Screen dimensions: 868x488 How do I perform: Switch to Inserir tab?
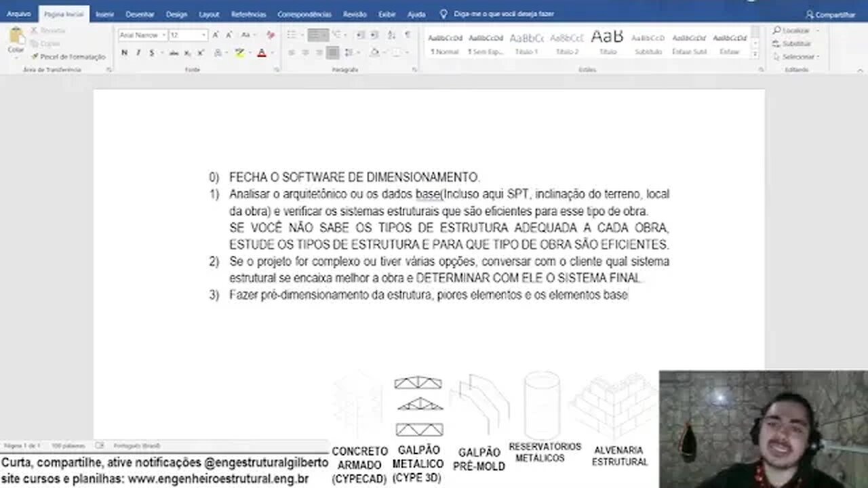coord(104,14)
